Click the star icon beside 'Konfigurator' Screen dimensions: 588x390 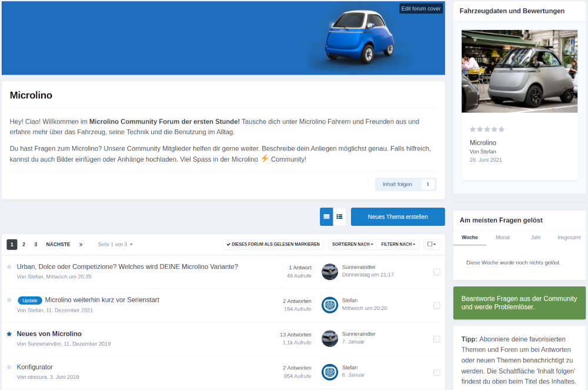click(9, 367)
